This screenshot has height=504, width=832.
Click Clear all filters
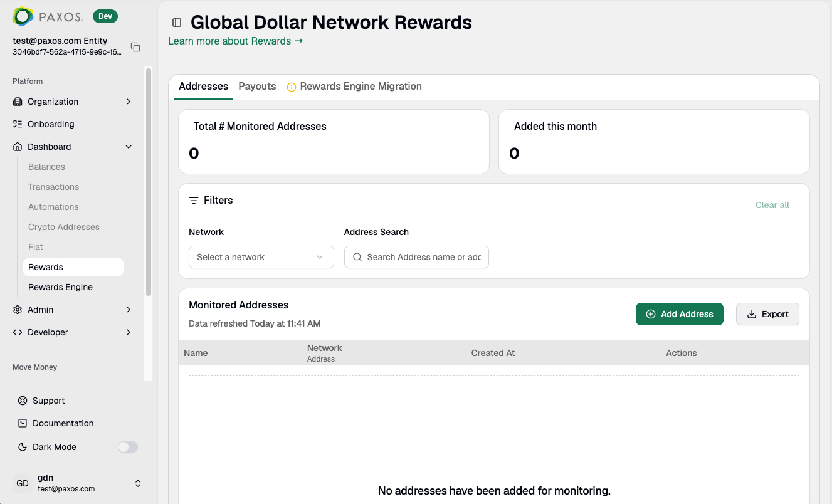tap(772, 205)
